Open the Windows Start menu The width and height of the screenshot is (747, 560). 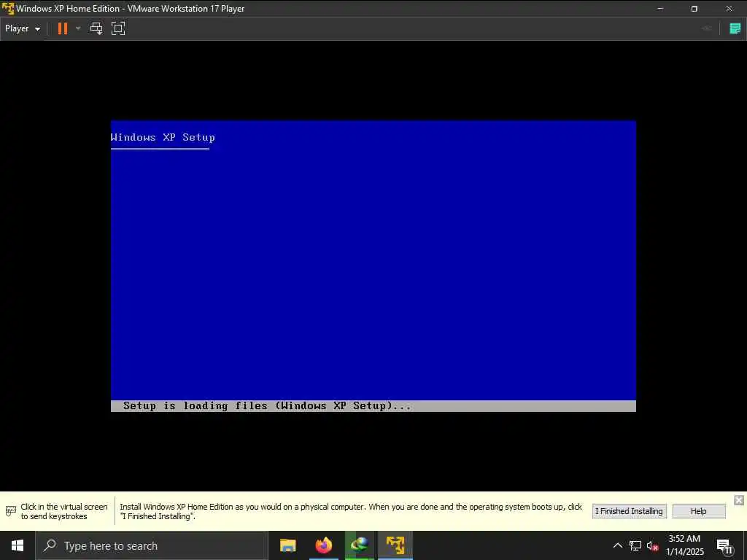18,545
